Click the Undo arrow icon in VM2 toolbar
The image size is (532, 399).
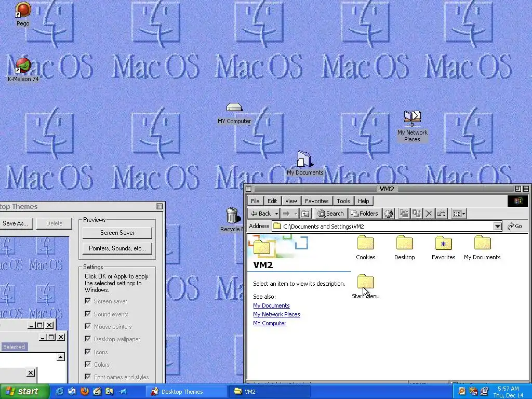[442, 214]
